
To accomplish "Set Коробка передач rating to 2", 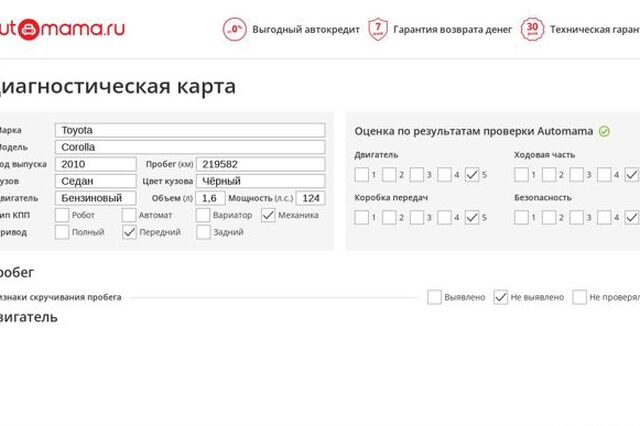I will [389, 217].
